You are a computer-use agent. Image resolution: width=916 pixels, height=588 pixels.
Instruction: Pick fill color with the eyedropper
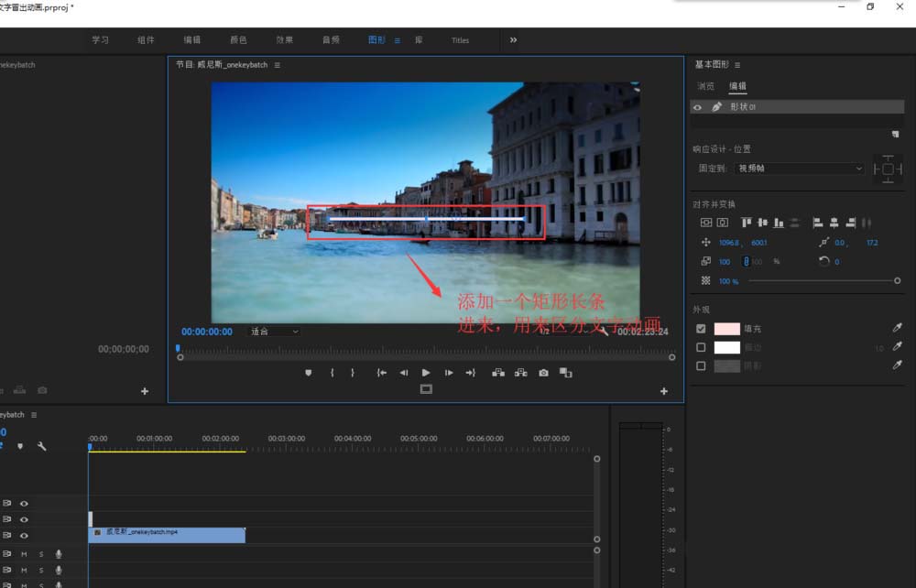(897, 328)
